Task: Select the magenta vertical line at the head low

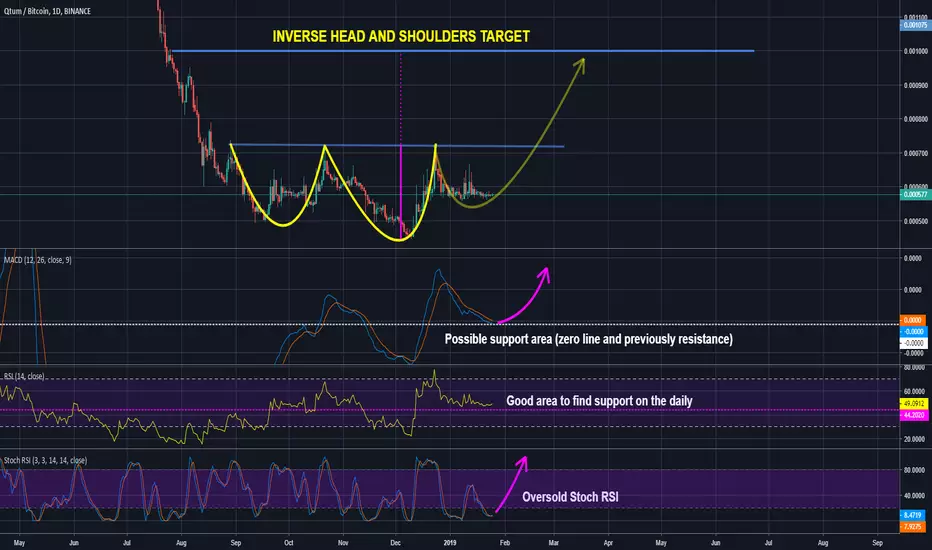Action: click(401, 190)
